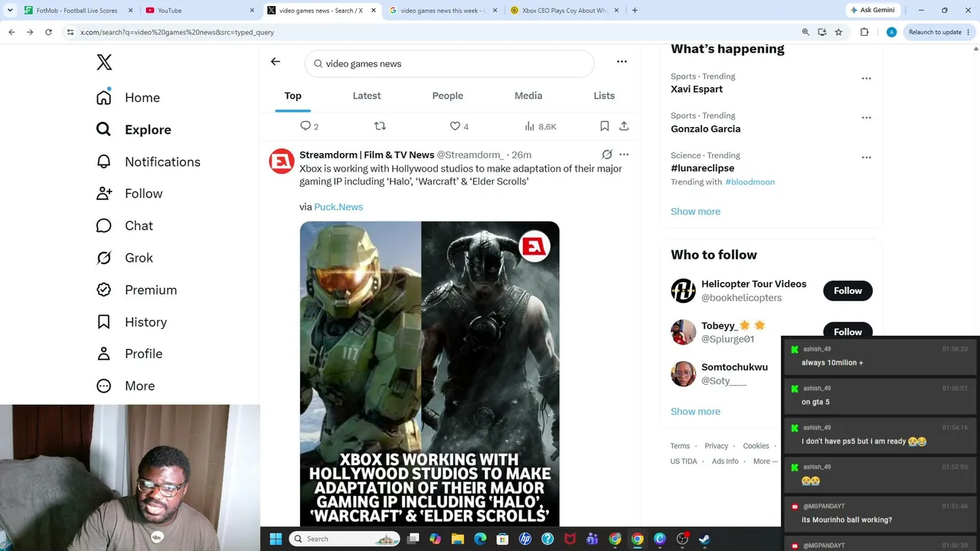Click Grok actions icon on Streamdorm post
This screenshot has height=551, width=980.
[x=607, y=155]
